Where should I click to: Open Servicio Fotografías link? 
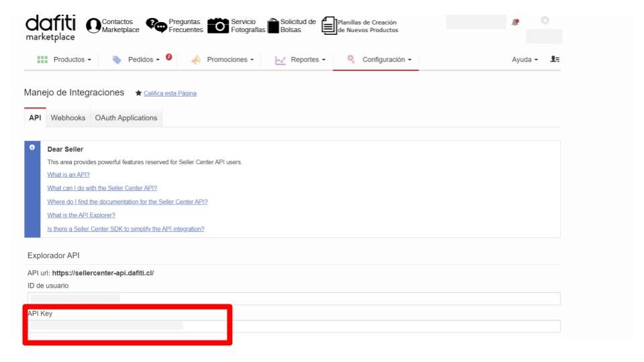pyautogui.click(x=248, y=26)
